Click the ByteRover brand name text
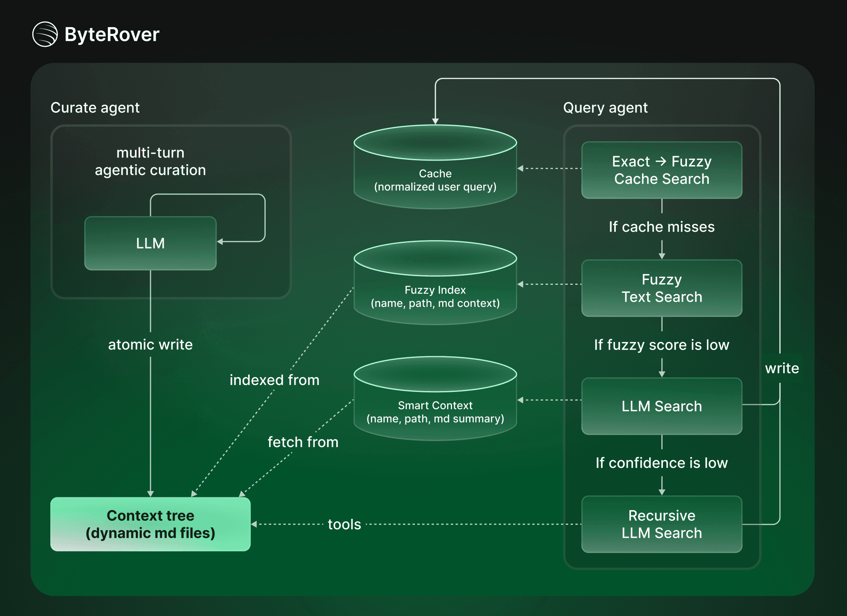 (x=112, y=34)
